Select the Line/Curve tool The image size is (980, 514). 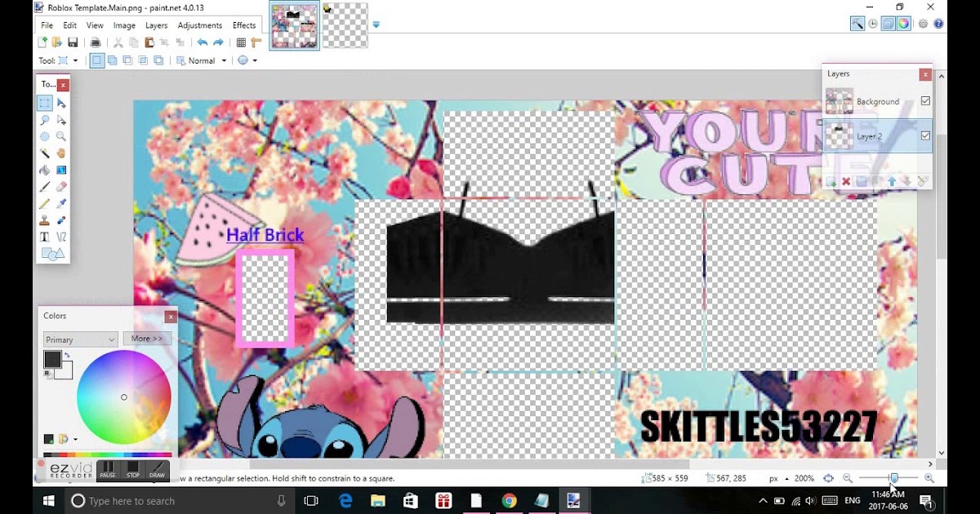point(61,237)
